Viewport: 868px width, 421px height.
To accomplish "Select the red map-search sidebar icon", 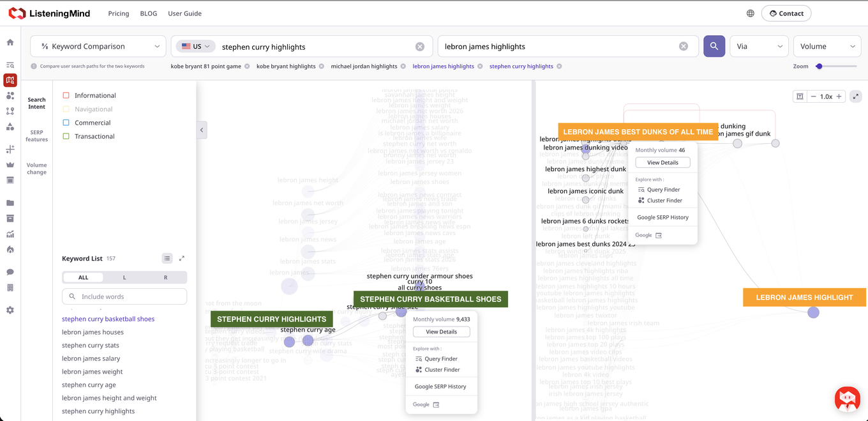I will click(10, 80).
